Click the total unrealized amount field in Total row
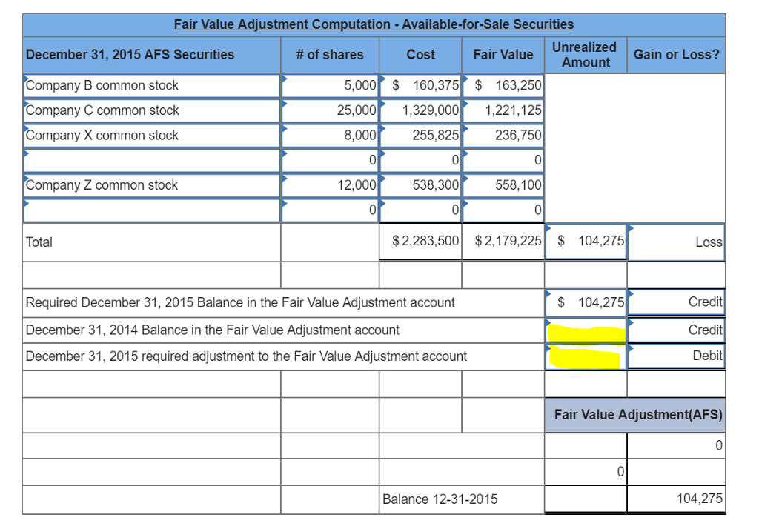Viewport: 759px width, 532px height. click(x=586, y=241)
